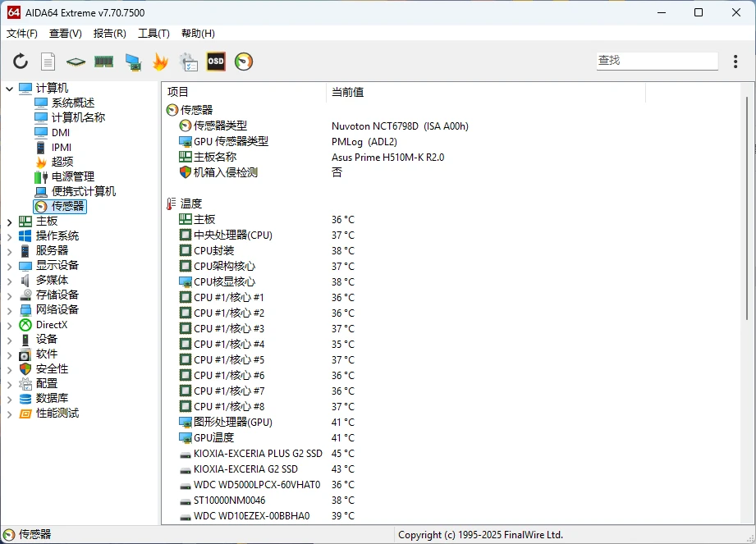
Task: Open memory module toolbar icon
Action: click(x=103, y=62)
